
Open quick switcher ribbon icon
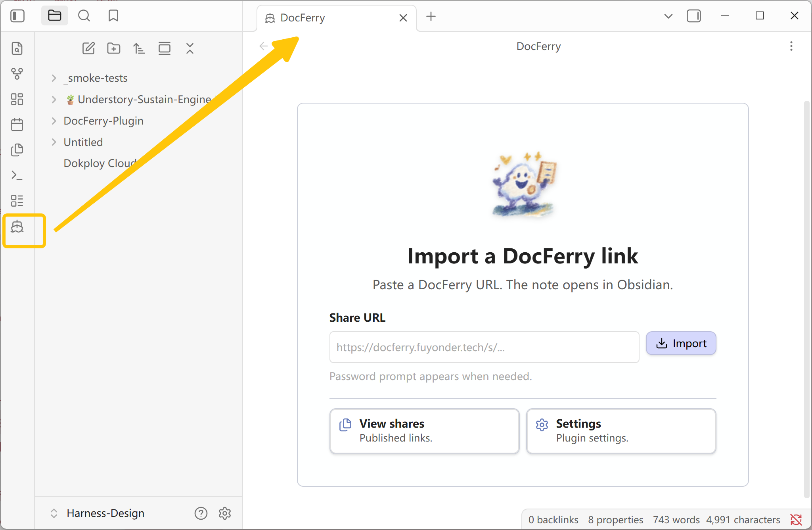[17, 48]
